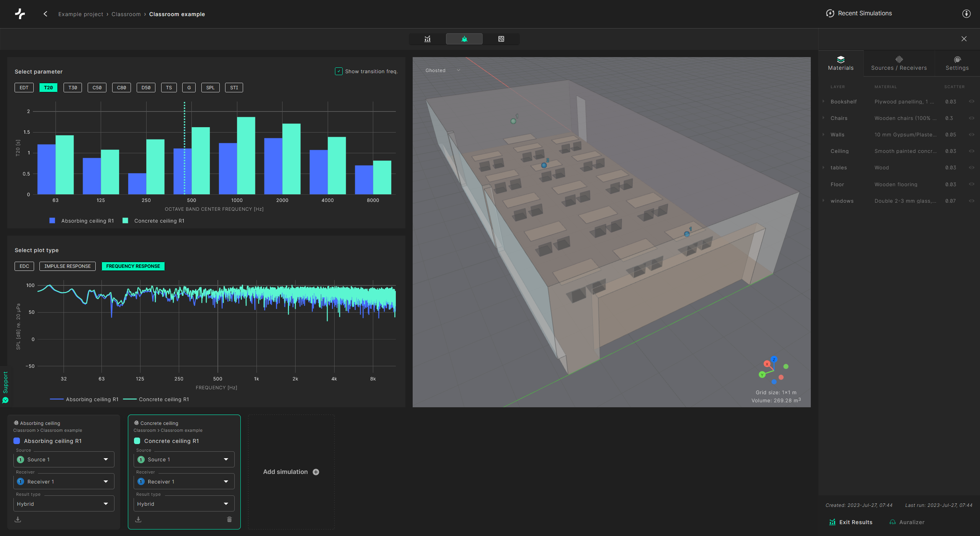980x536 pixels.
Task: Click the Auralizer headphones icon
Action: point(893,522)
